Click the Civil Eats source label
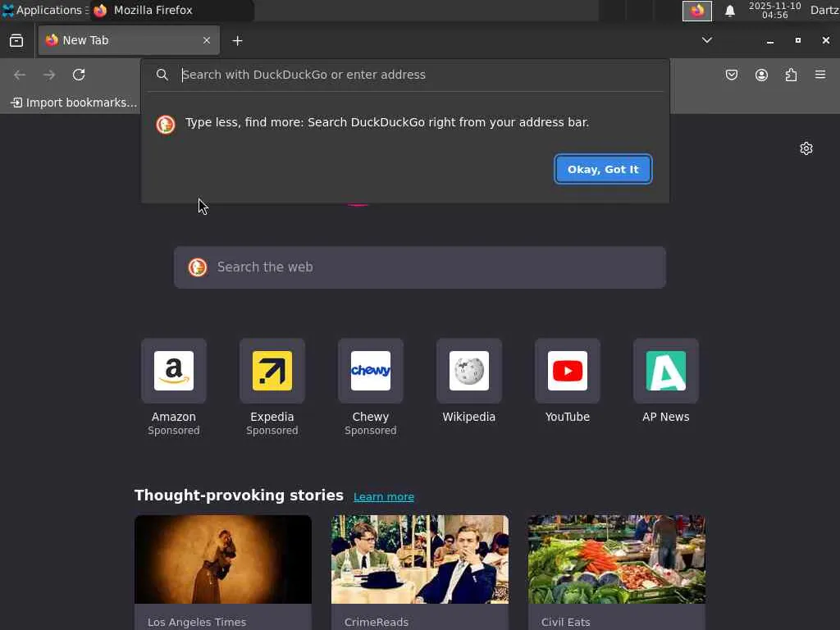The width and height of the screenshot is (840, 630). pyautogui.click(x=565, y=622)
